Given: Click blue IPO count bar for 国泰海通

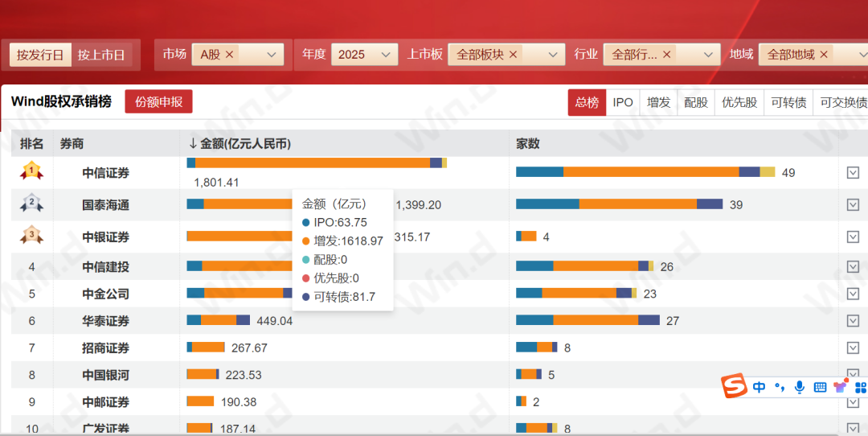Looking at the screenshot, I should (547, 204).
